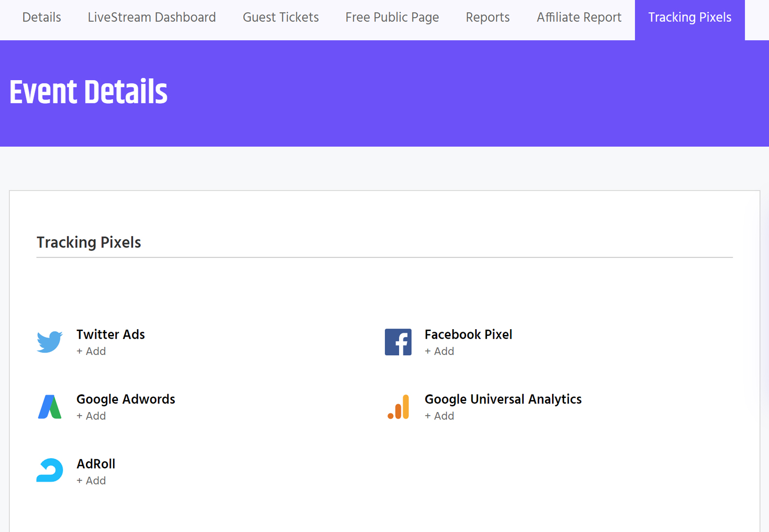Screen dimensions: 769x532
Task: Add a Google Adwords pixel
Action: (91, 416)
